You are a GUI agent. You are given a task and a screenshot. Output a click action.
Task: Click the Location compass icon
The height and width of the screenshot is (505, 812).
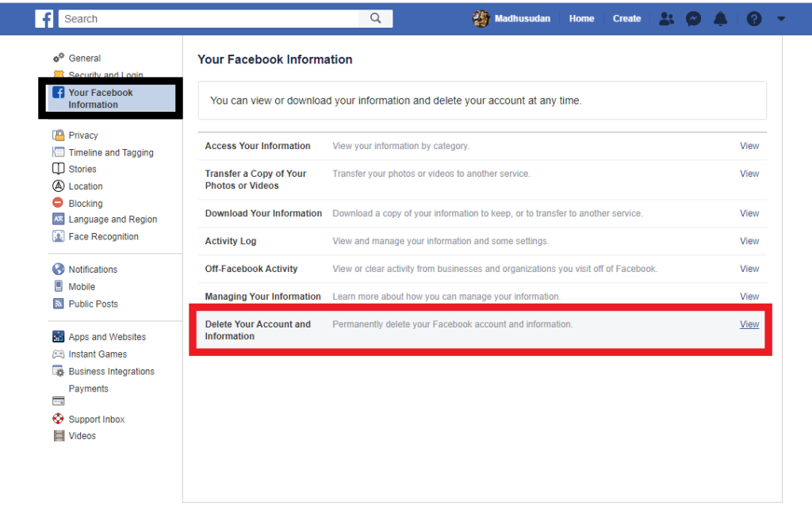click(59, 186)
